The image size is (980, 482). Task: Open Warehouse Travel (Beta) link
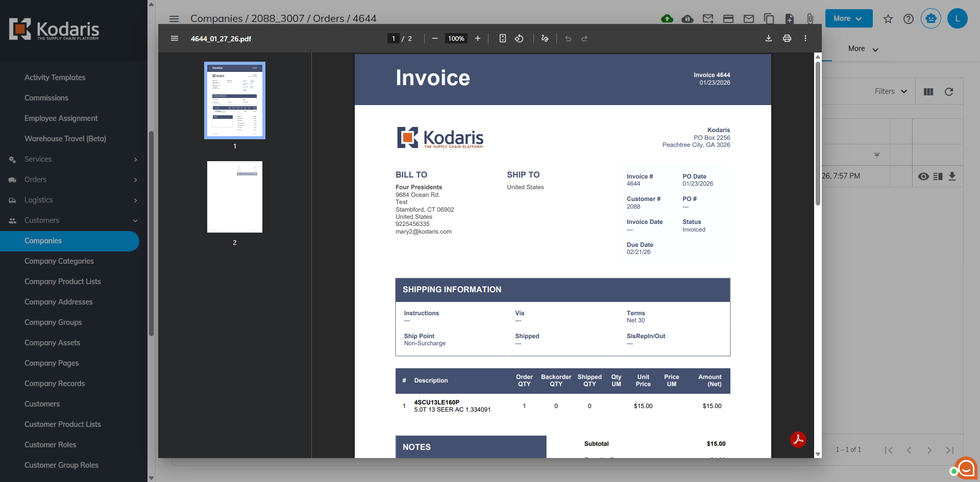click(65, 139)
